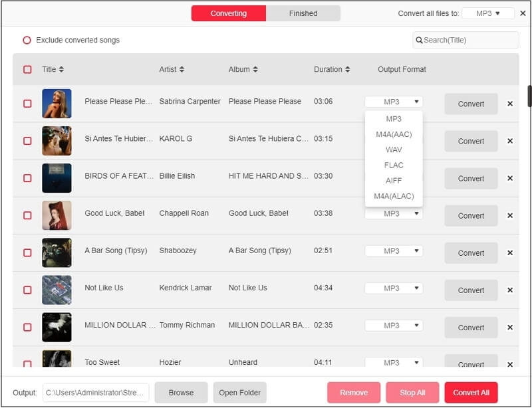Viewport: 532px width, 408px height.
Task: Choose FLAC from the format list
Action: point(393,165)
